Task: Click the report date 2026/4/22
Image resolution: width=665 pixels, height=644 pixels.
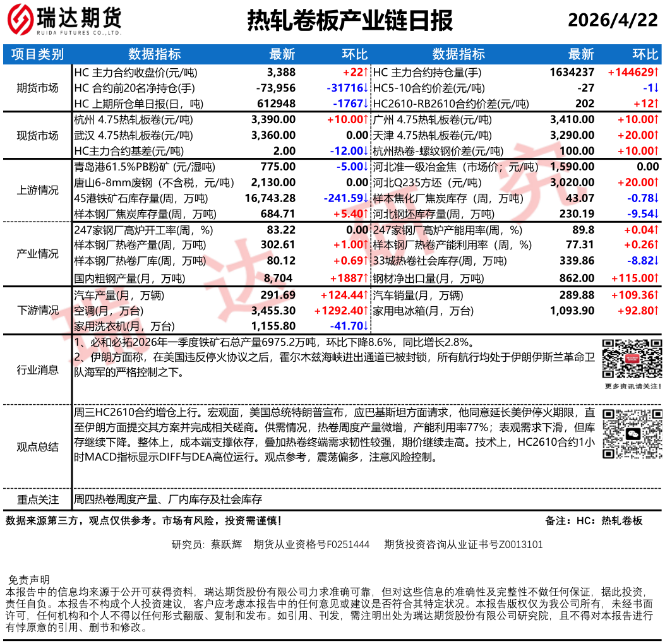Action: coord(613,21)
